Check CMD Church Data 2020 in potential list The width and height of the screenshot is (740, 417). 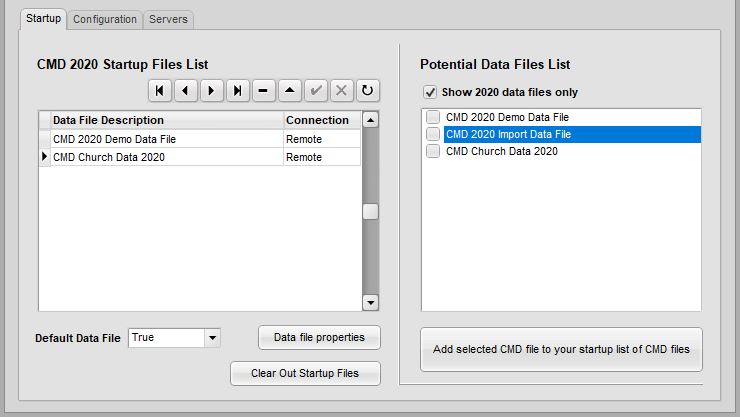click(433, 151)
